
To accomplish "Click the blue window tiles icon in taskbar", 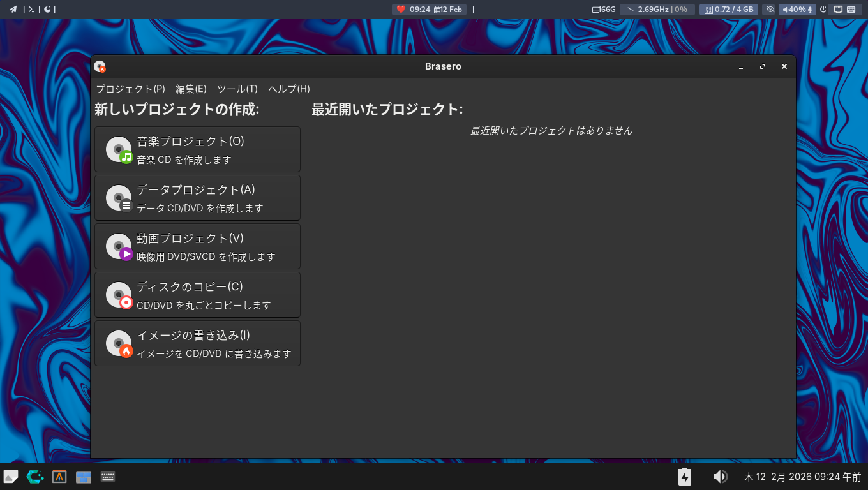I will coord(84,477).
